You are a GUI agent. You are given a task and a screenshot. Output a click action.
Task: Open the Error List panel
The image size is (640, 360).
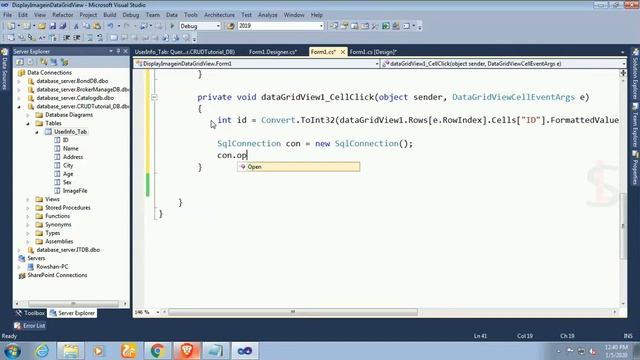pyautogui.click(x=30, y=326)
